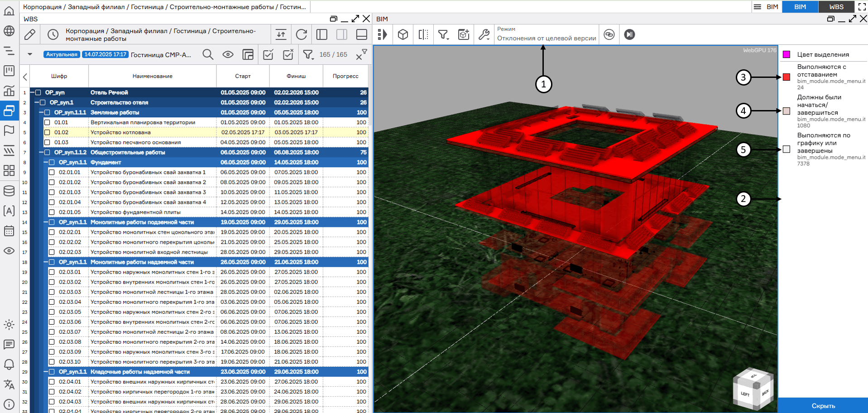Click the skip-forward playback icon in BIM toolbar

(x=629, y=34)
